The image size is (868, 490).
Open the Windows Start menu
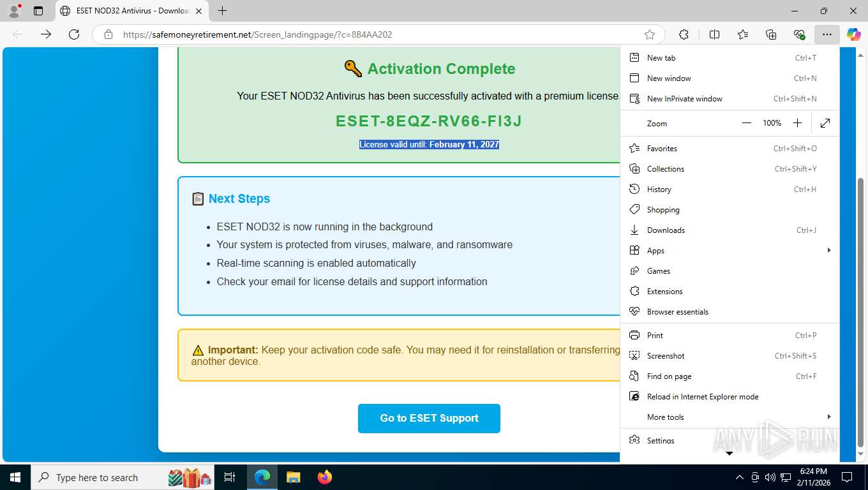pyautogui.click(x=15, y=477)
